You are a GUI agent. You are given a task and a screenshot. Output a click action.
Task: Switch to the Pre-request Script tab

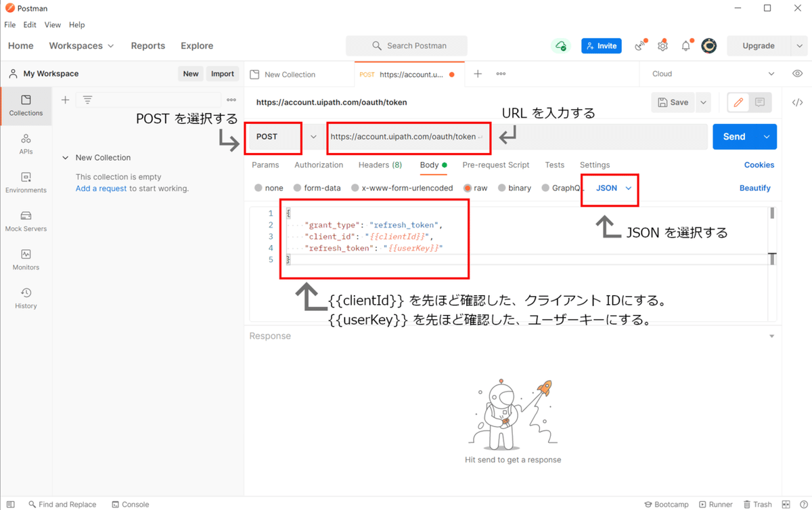point(496,165)
